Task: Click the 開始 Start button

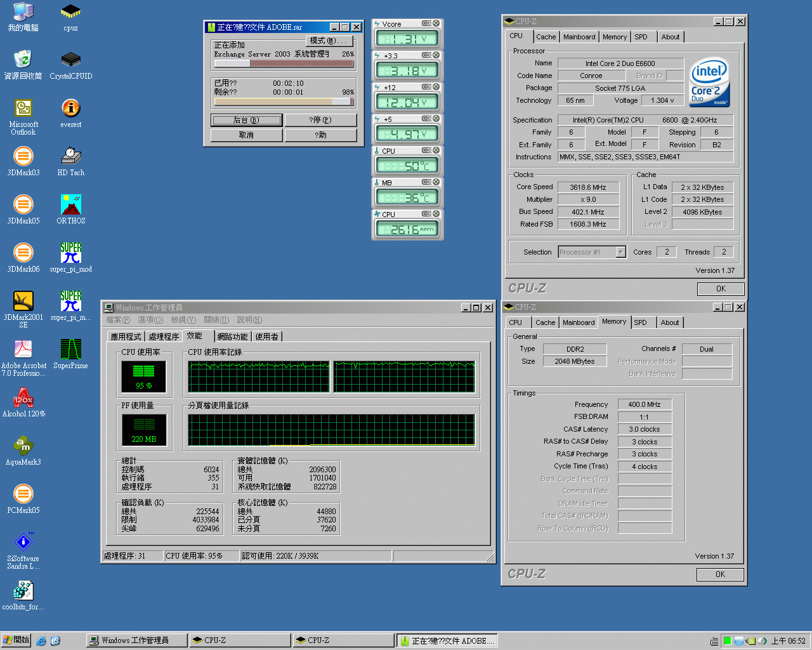Action: (16, 640)
